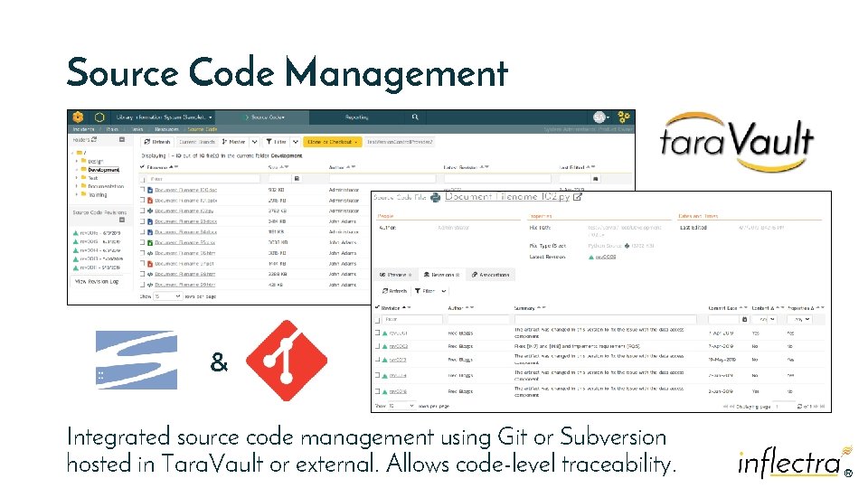Image resolution: width=868 pixels, height=488 pixels.
Task: Open the SA user avatar menu
Action: pos(600,117)
